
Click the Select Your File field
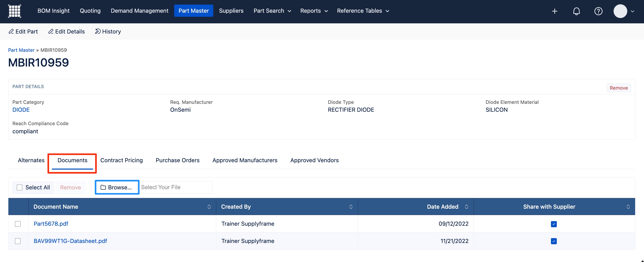click(x=176, y=187)
